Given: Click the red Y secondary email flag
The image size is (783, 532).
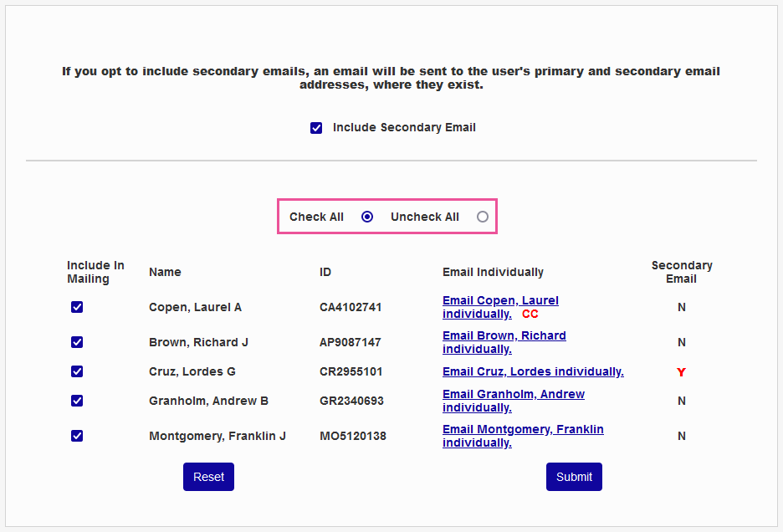Looking at the screenshot, I should tap(681, 372).
